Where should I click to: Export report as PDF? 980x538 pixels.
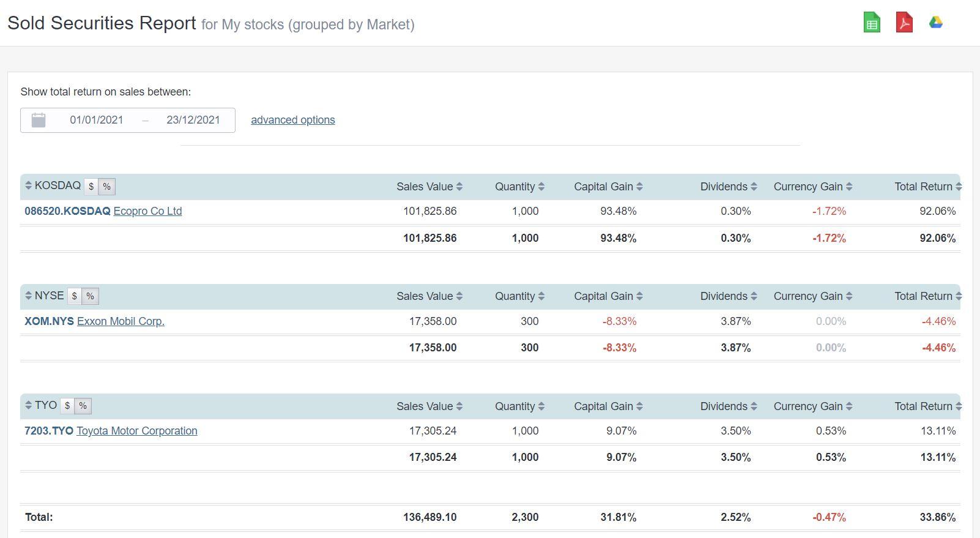(904, 23)
